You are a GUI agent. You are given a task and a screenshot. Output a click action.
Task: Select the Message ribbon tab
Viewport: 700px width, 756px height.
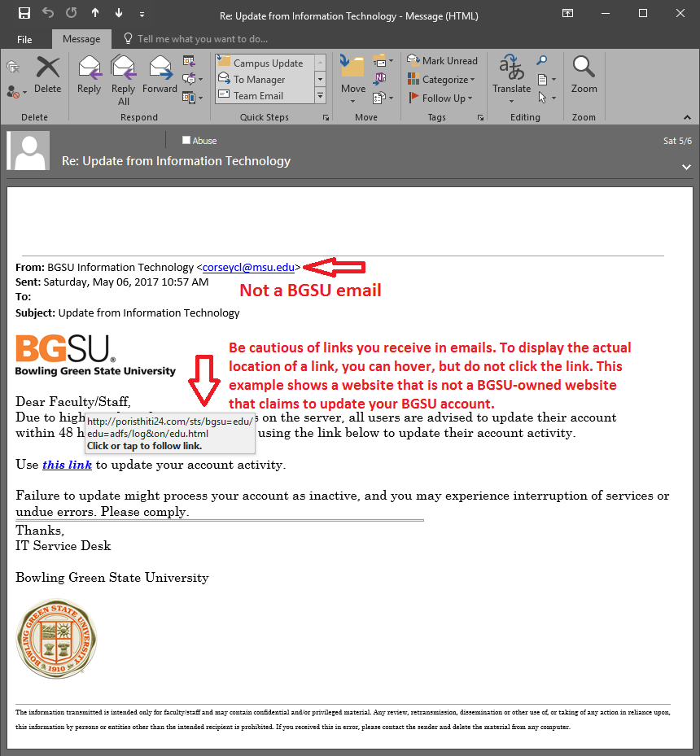[81, 39]
